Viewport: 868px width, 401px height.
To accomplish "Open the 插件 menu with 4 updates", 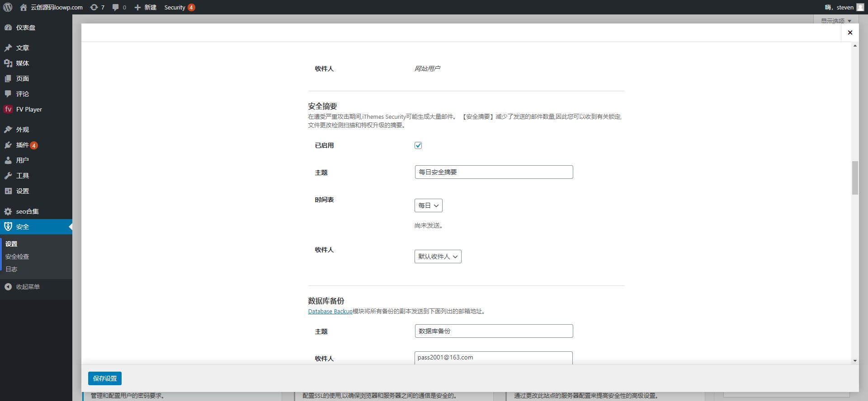I will (36, 145).
